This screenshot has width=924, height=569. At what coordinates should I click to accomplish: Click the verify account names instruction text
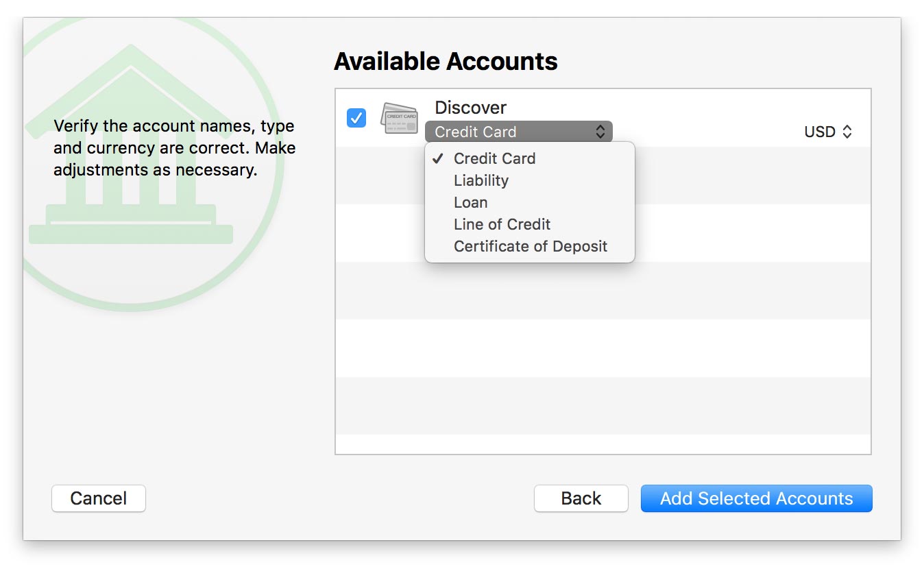coord(174,148)
